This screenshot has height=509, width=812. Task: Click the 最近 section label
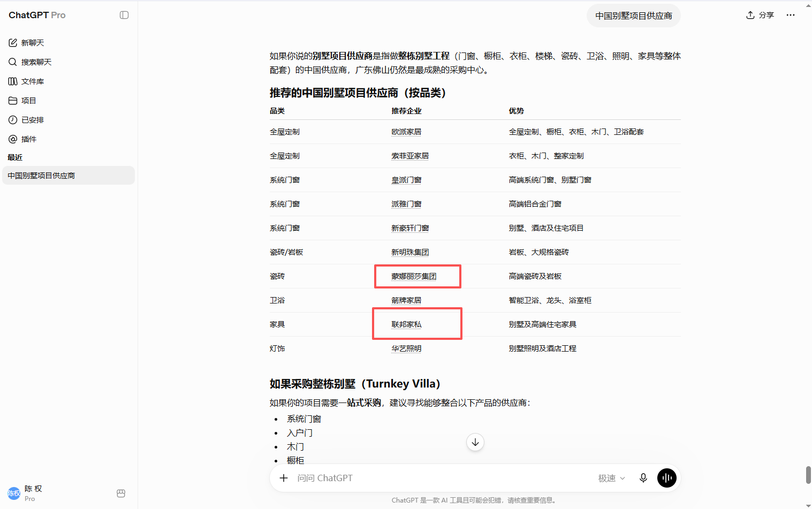(x=15, y=157)
